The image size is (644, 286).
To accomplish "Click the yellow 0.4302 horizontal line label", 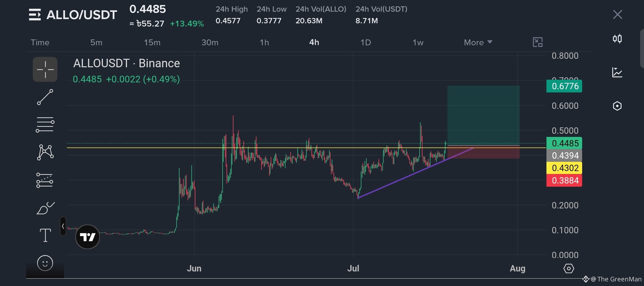I will point(564,168).
